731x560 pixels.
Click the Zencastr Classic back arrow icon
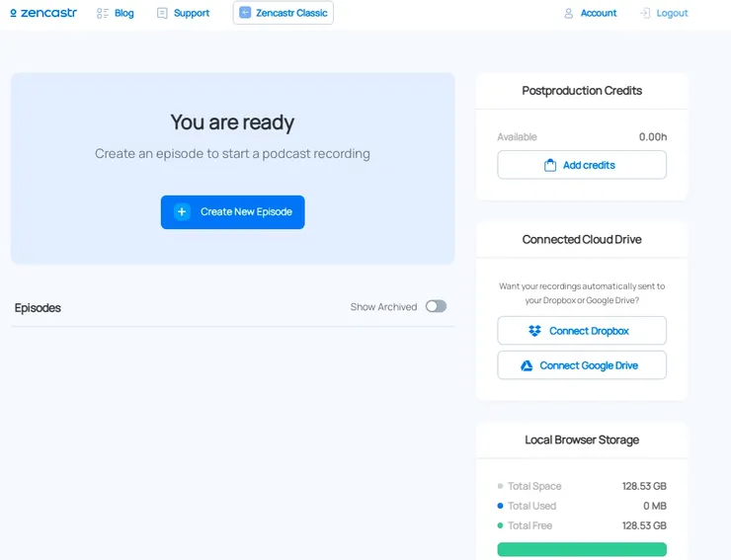pos(245,13)
